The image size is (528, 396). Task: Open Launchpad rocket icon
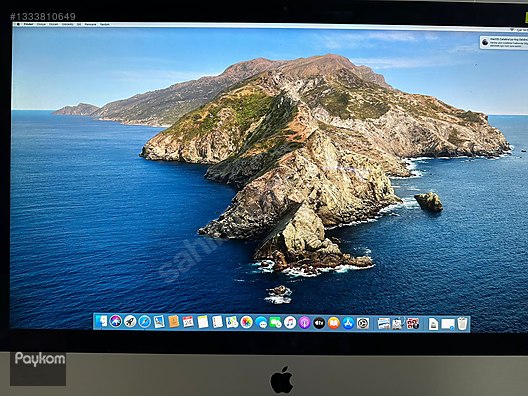pyautogui.click(x=130, y=322)
